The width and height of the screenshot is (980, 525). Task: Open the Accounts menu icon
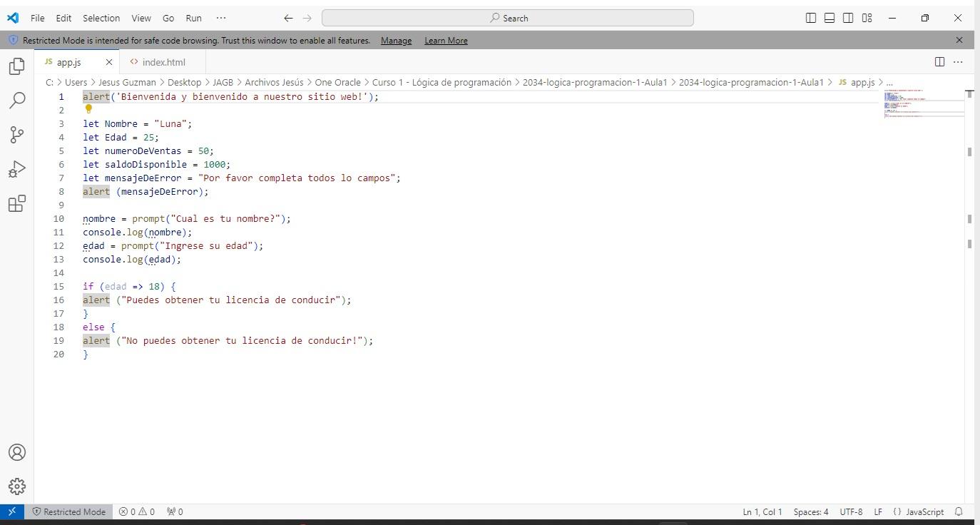[17, 452]
